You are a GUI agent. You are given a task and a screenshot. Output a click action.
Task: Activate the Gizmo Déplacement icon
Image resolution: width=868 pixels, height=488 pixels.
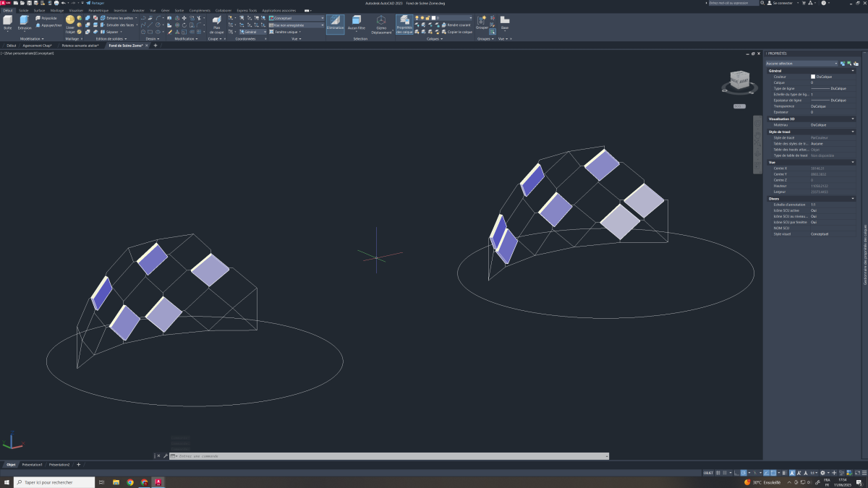tap(381, 22)
